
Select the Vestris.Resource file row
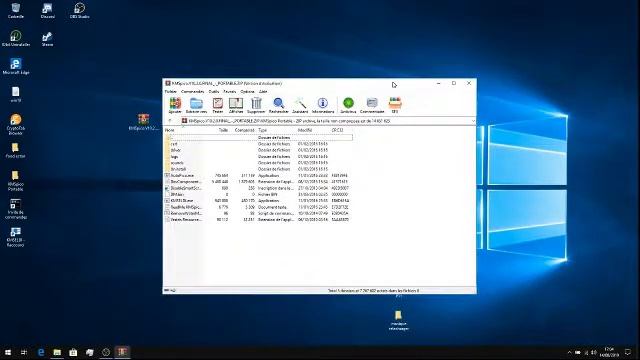pos(258,220)
